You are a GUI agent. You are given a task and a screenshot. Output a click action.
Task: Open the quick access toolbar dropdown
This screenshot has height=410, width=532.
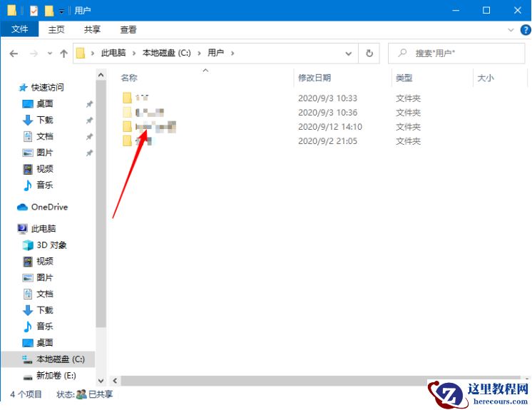[x=61, y=11]
